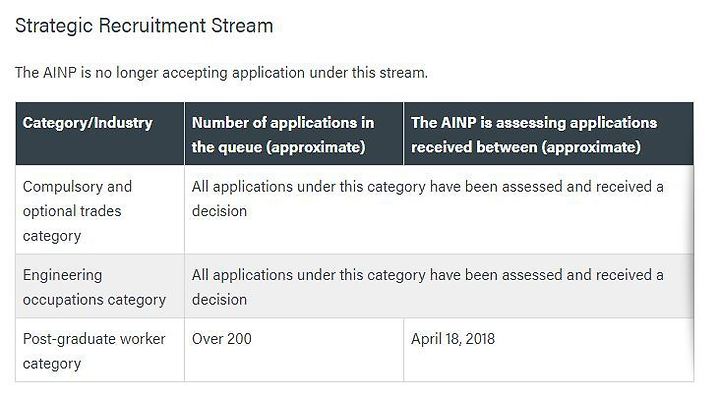Click the AINP no longer accepting notice

click(221, 73)
